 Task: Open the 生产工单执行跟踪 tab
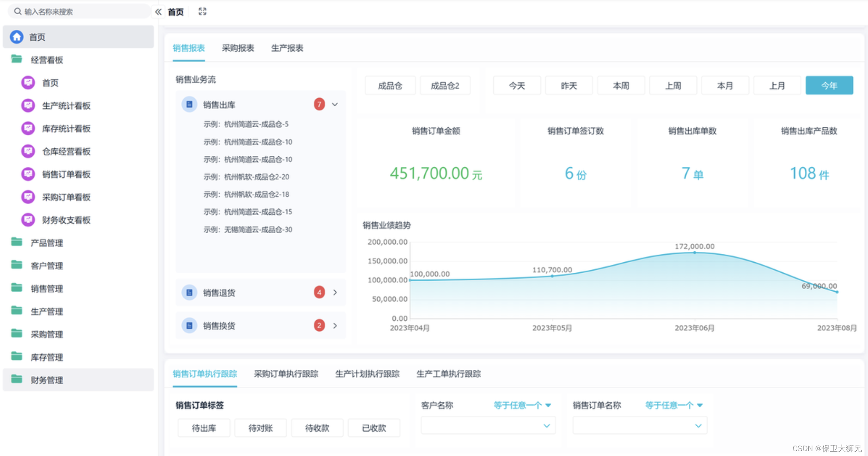pos(449,374)
